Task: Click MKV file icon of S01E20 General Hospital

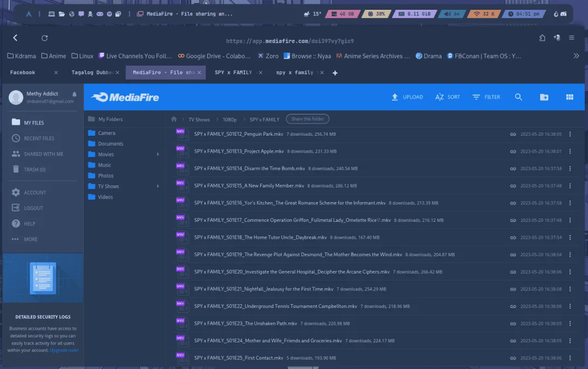Action: click(182, 272)
